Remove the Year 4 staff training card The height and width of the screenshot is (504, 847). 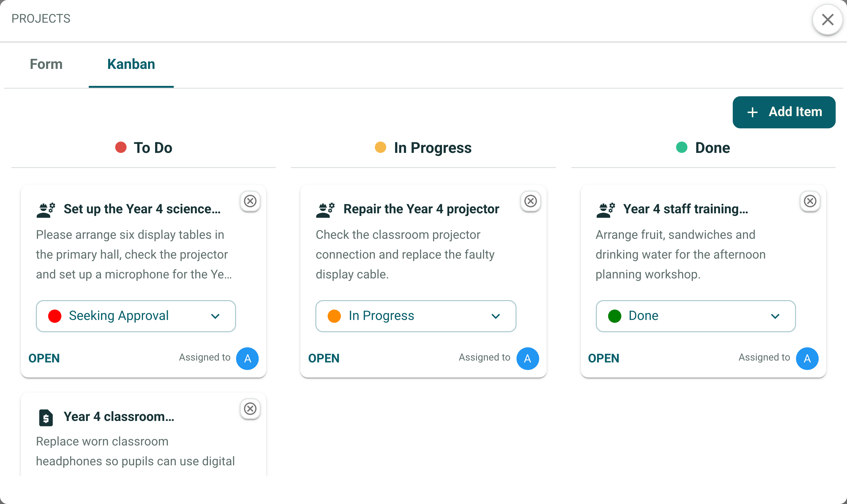(x=810, y=201)
